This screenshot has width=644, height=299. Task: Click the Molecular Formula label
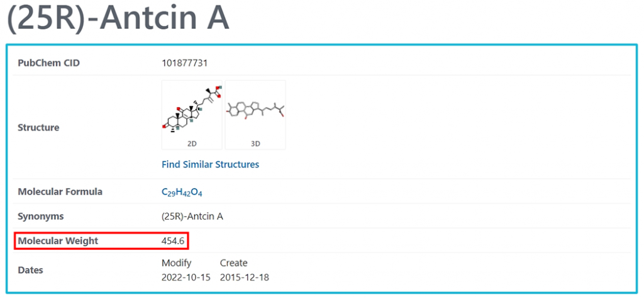60,192
